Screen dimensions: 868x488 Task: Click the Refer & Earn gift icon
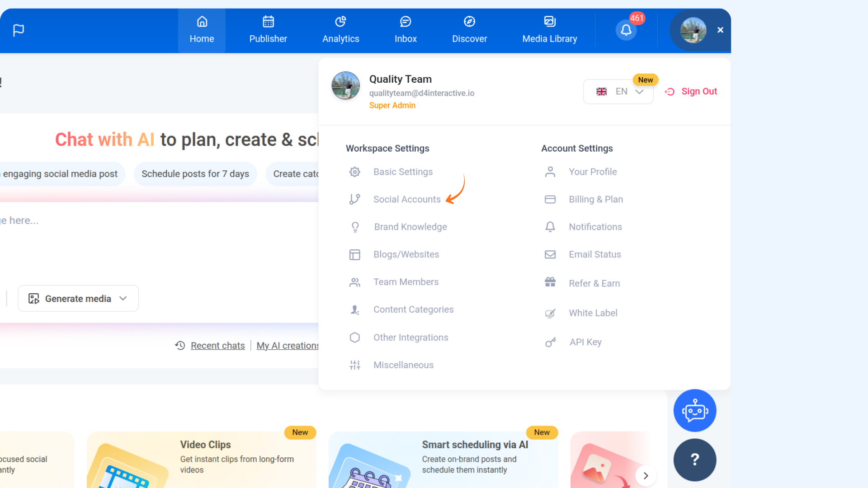[550, 282]
